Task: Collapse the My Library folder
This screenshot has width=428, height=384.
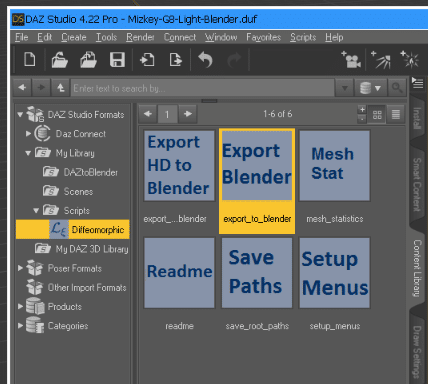Action: point(28,153)
